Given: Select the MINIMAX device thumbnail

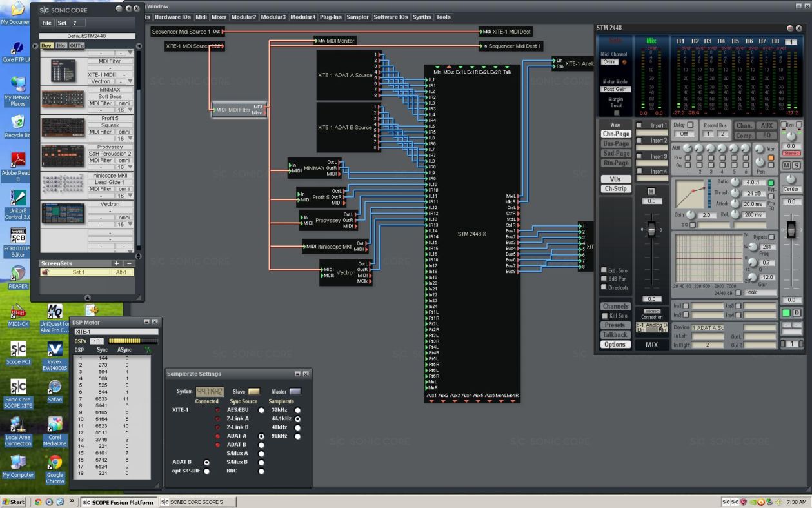Looking at the screenshot, I should click(x=63, y=98).
